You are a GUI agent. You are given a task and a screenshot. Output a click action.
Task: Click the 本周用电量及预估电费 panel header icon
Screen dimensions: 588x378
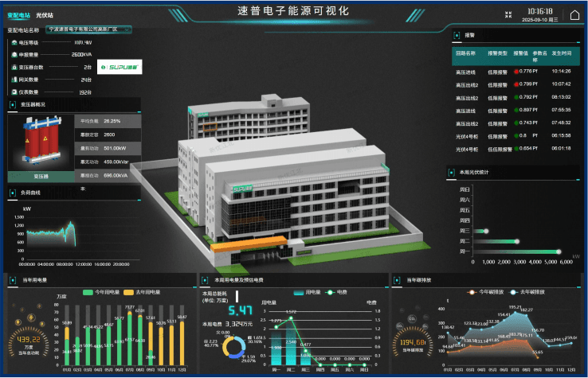(x=205, y=280)
